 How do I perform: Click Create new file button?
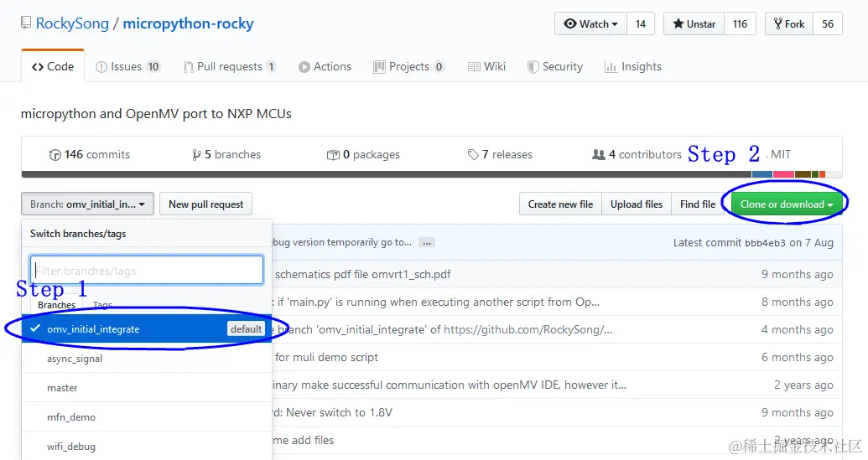click(x=560, y=204)
